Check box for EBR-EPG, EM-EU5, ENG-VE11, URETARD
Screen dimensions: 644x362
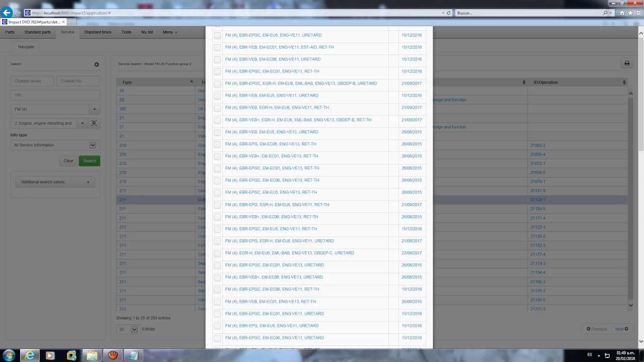[217, 326]
